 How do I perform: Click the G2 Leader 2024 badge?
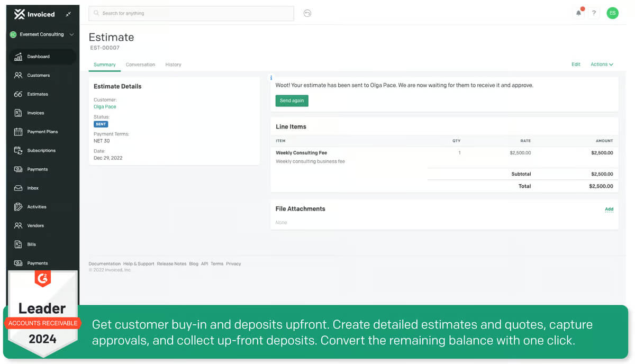(42, 314)
